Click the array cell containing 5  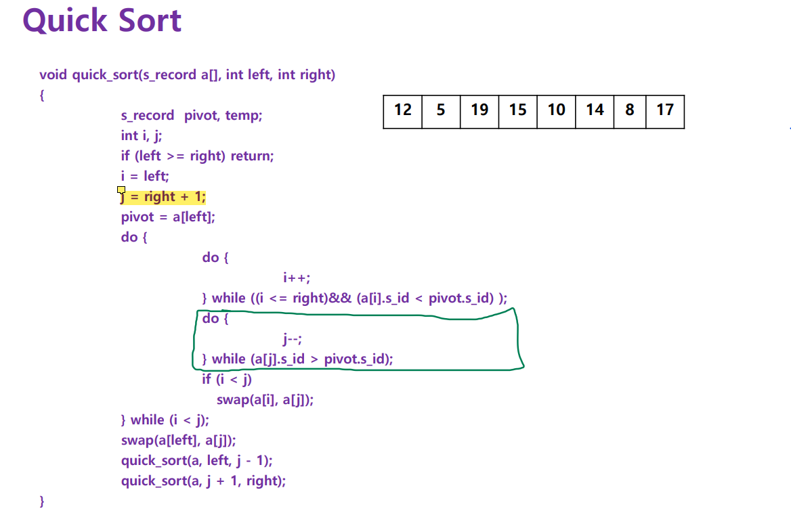(x=441, y=112)
